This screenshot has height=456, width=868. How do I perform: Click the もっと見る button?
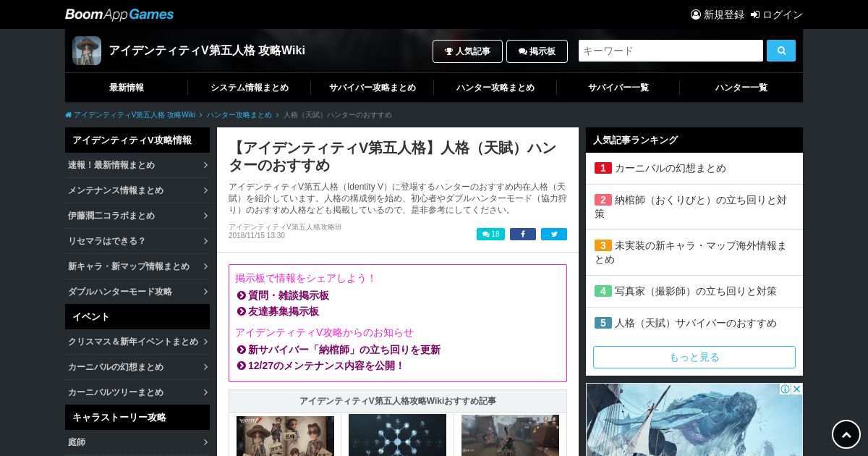694,357
